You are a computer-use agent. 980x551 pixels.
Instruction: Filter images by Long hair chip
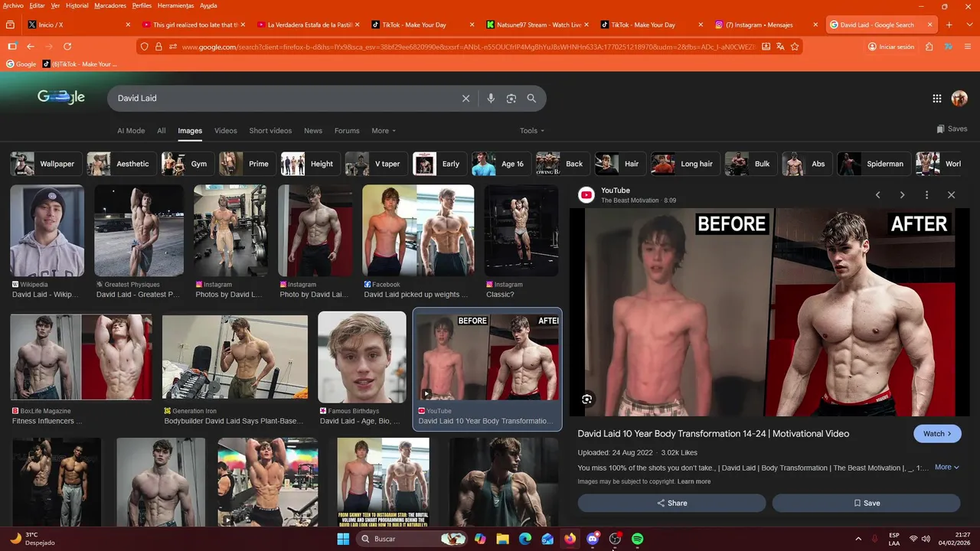tap(685, 164)
